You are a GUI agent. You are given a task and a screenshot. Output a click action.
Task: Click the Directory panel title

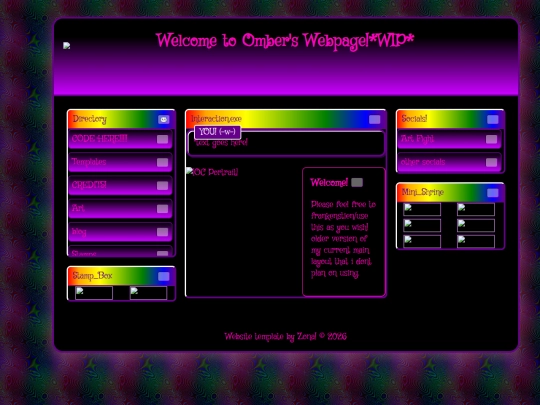[90, 119]
